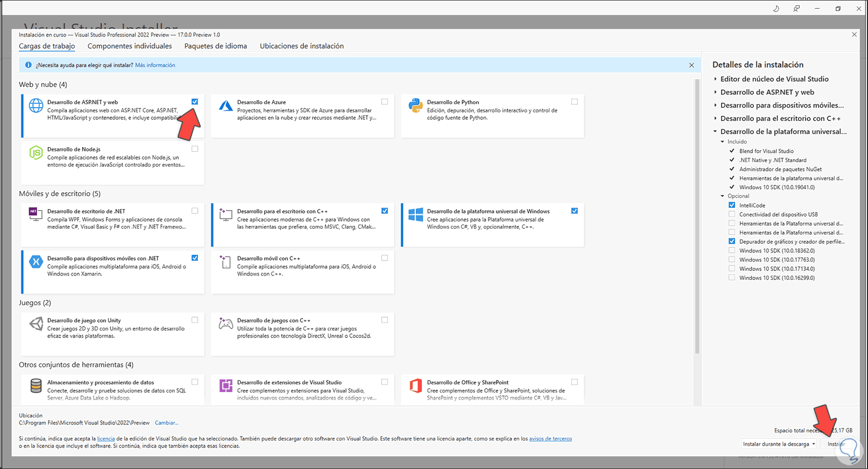Viewport: 868px width, 469px height.
Task: Click the mobile C++ development phone icon
Action: coord(226,262)
